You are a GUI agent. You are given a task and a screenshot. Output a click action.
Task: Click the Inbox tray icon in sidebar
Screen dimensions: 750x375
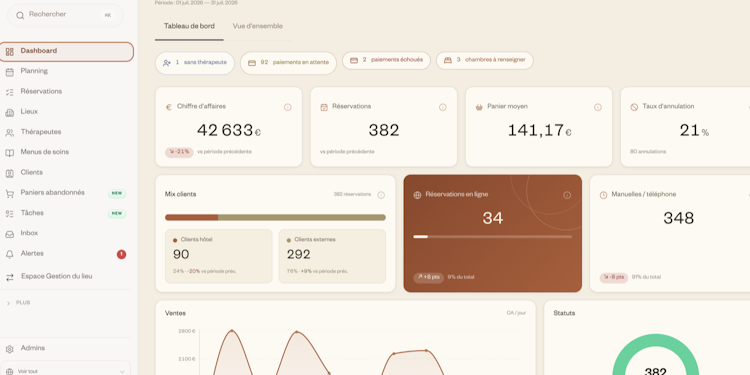pyautogui.click(x=10, y=234)
